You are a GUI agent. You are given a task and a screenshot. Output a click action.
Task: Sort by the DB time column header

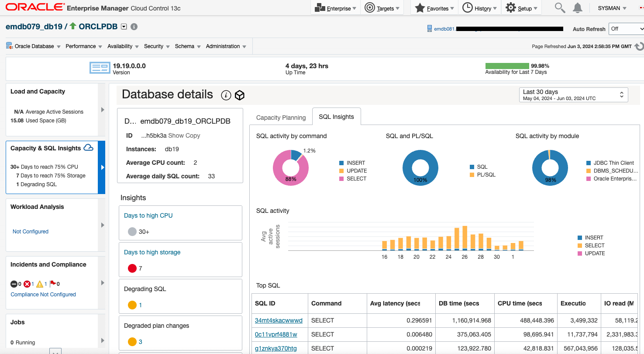click(464, 303)
